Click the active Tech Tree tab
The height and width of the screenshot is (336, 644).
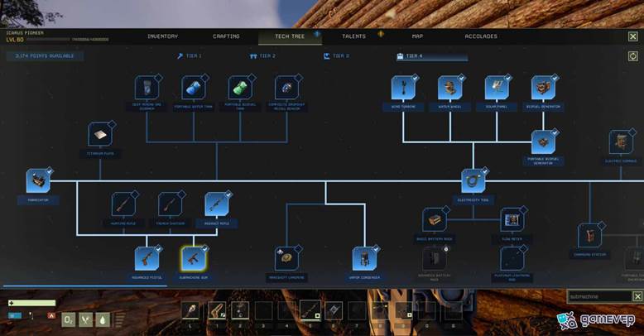290,36
